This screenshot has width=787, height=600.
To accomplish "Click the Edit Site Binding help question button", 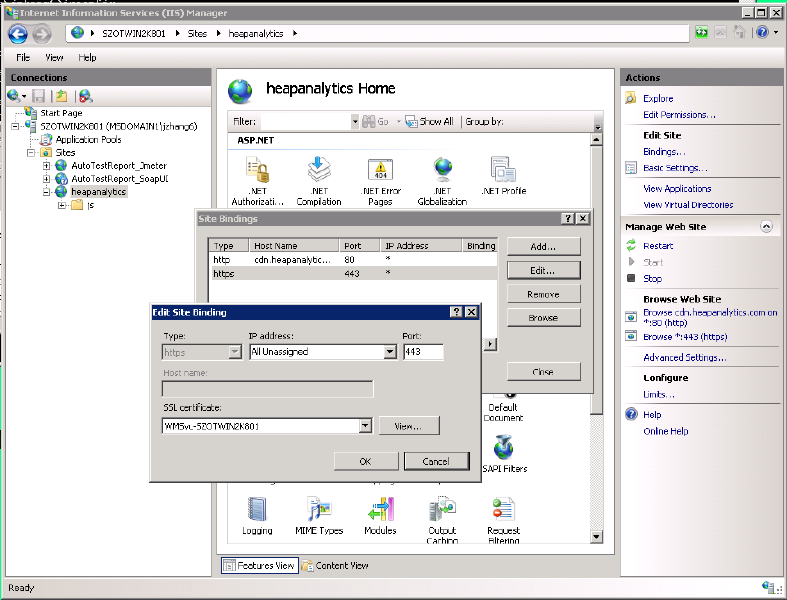I will [456, 312].
